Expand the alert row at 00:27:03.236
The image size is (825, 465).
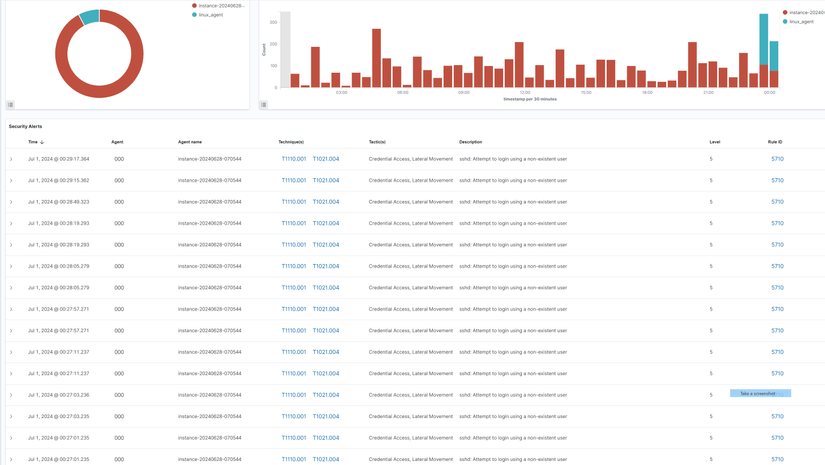pos(11,395)
